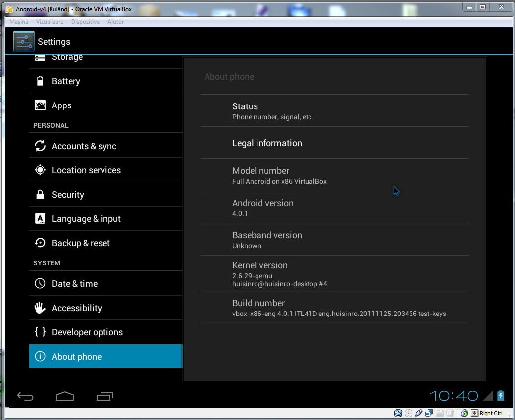The height and width of the screenshot is (420, 515).
Task: Open the recent apps switcher
Action: 105,396
